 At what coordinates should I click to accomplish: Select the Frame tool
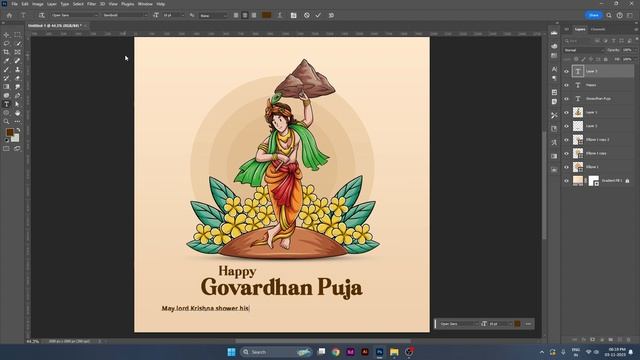(x=17, y=52)
